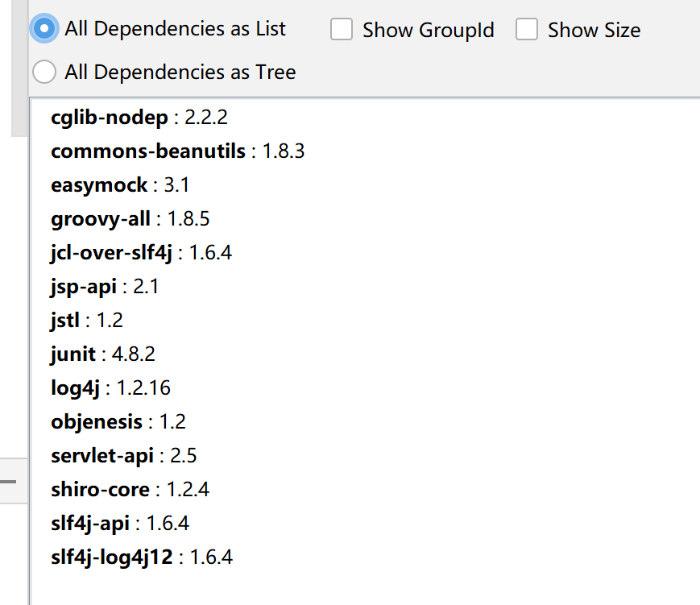Highlight the shiro-core 1.2.4 dependency
The width and height of the screenshot is (700, 605).
[130, 490]
